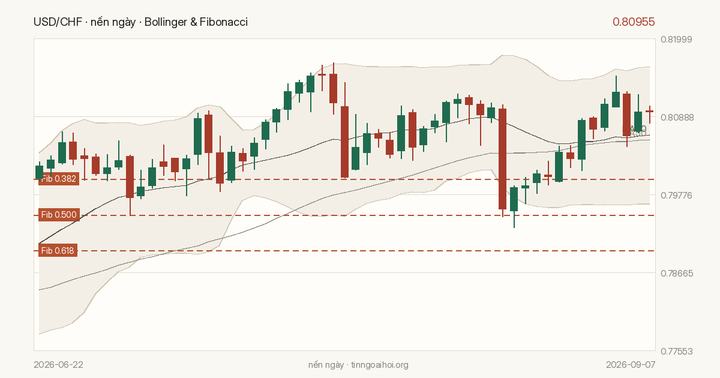This screenshot has width=720, height=378.
Task: Click the 0.77553 price axis label
Action: pyautogui.click(x=677, y=351)
